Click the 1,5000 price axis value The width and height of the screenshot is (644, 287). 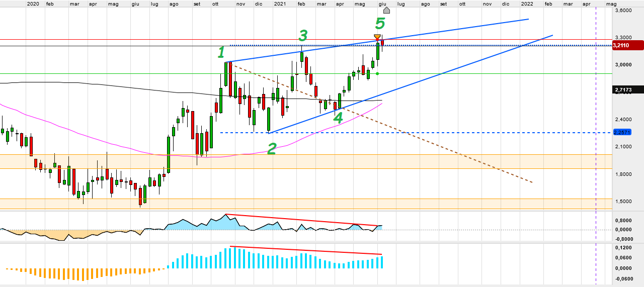pos(624,201)
